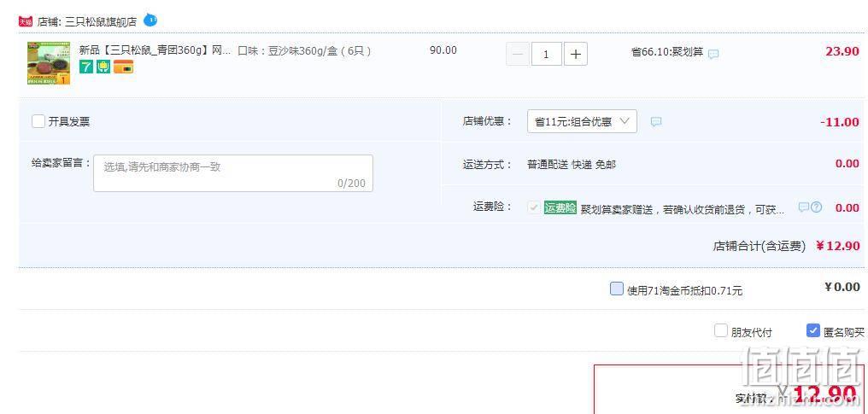The height and width of the screenshot is (414, 868).
Task: Open the blue Wangwang chat icon
Action: (150, 20)
